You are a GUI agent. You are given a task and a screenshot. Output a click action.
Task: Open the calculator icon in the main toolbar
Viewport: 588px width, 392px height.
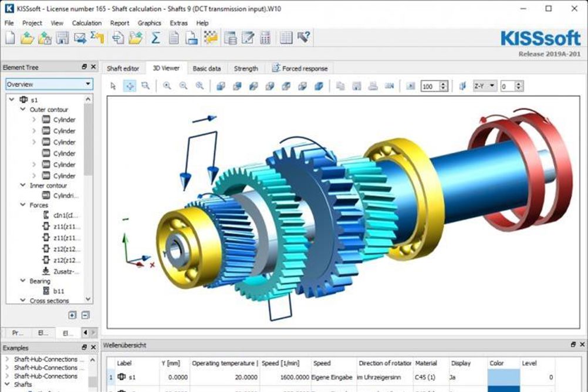(265, 38)
